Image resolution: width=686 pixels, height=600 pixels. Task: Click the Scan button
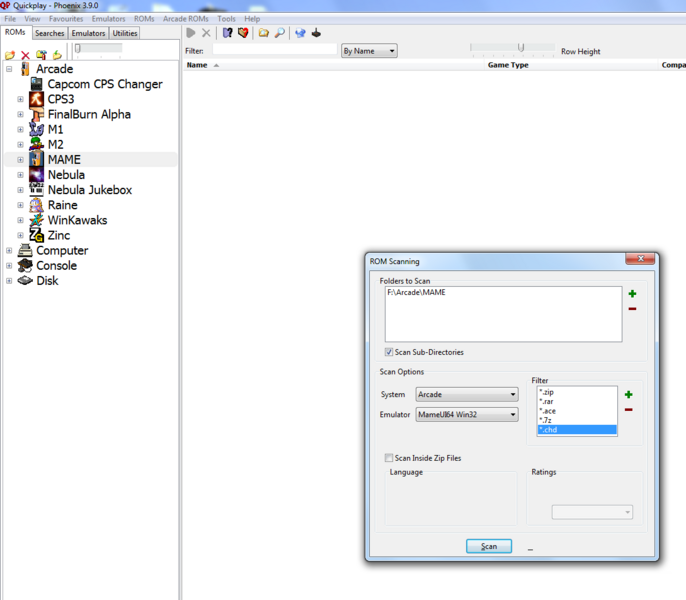(x=489, y=546)
